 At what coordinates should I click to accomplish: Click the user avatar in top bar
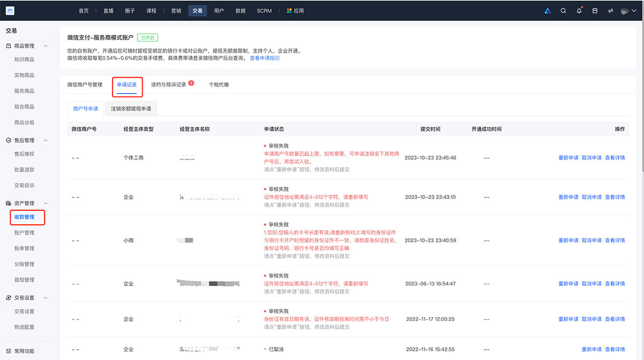[624, 11]
